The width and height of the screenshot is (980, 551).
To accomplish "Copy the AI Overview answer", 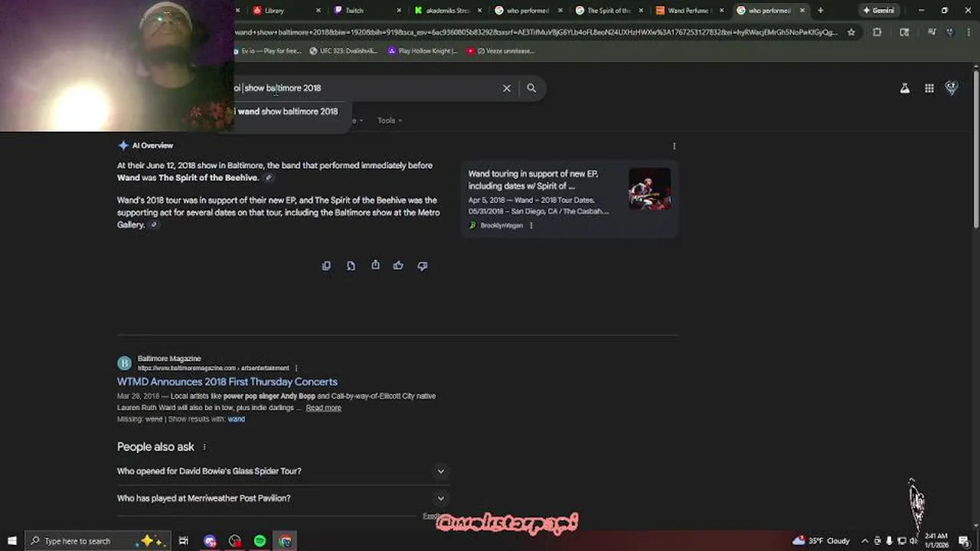I will pos(326,266).
